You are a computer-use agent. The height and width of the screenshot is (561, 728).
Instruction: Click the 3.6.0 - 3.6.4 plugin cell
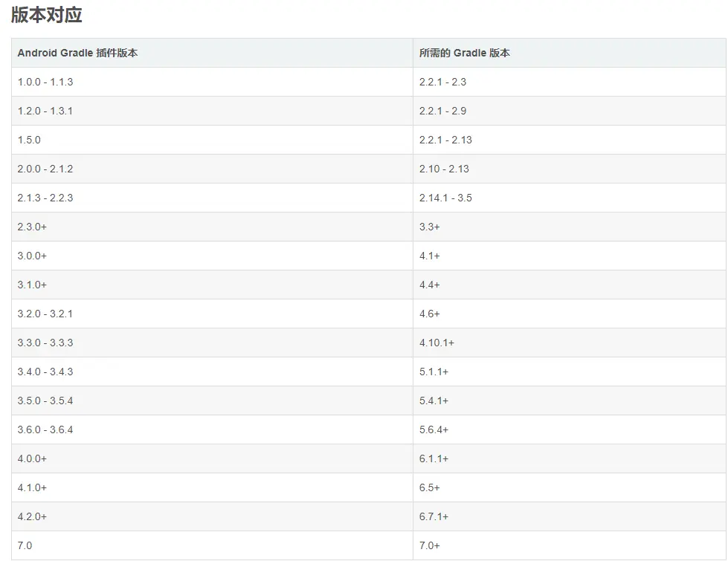[x=45, y=429]
